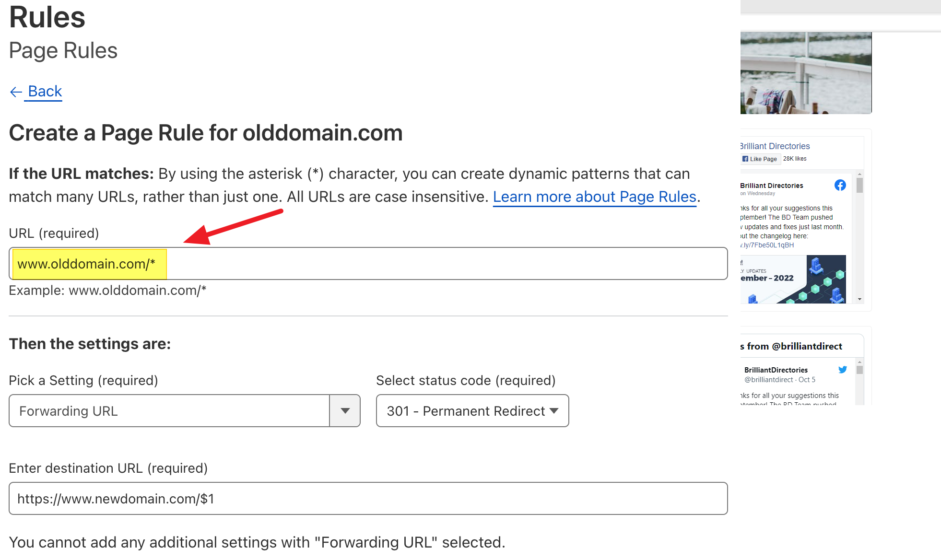
Task: Click the September 2022 updates image thumbnail
Action: pyautogui.click(x=793, y=279)
